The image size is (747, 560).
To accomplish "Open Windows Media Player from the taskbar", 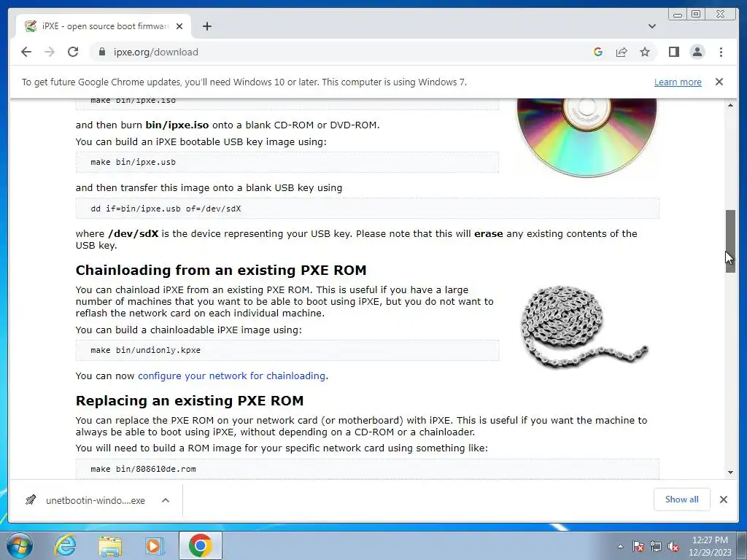I will (x=155, y=545).
